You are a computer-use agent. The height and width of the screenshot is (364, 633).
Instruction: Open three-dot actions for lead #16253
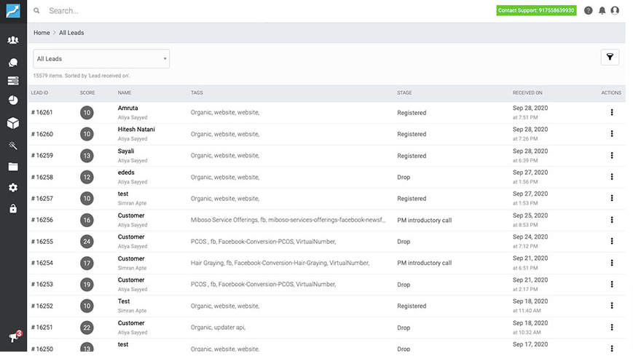pos(612,285)
